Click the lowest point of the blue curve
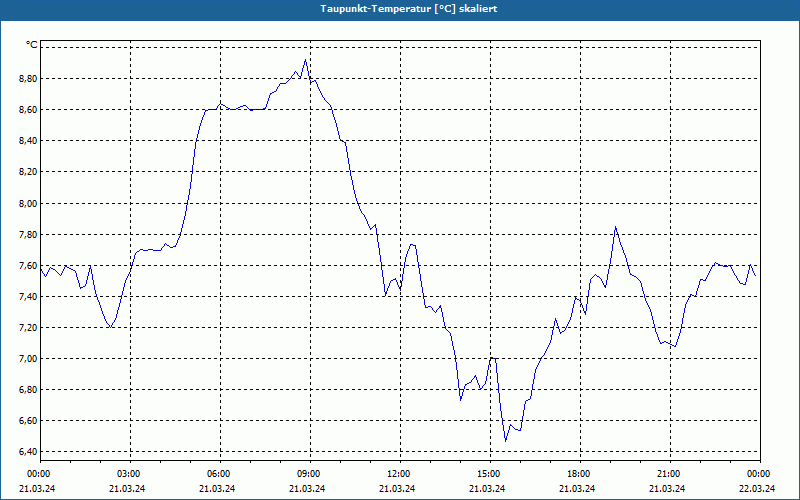This screenshot has width=800, height=500. pyautogui.click(x=505, y=441)
